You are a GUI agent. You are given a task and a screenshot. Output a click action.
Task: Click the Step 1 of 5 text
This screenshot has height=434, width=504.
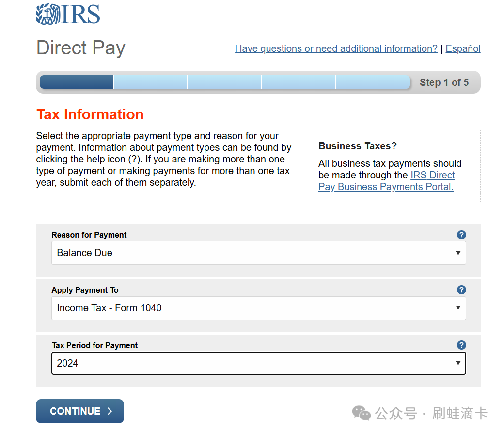point(444,82)
